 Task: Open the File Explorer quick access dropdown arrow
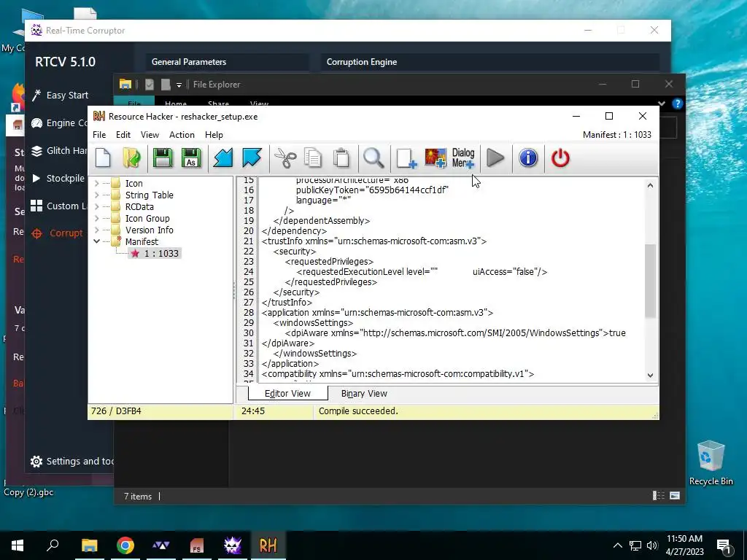[x=179, y=85]
